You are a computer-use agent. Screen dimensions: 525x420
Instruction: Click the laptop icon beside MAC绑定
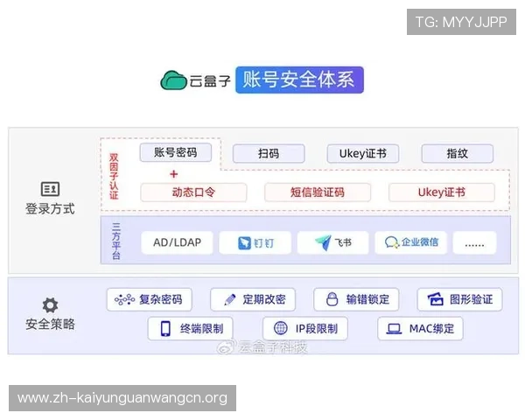point(394,329)
